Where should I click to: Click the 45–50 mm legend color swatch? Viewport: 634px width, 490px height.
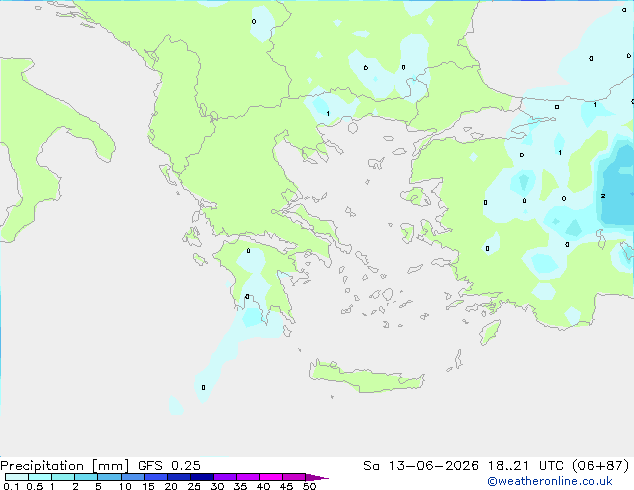click(x=294, y=477)
